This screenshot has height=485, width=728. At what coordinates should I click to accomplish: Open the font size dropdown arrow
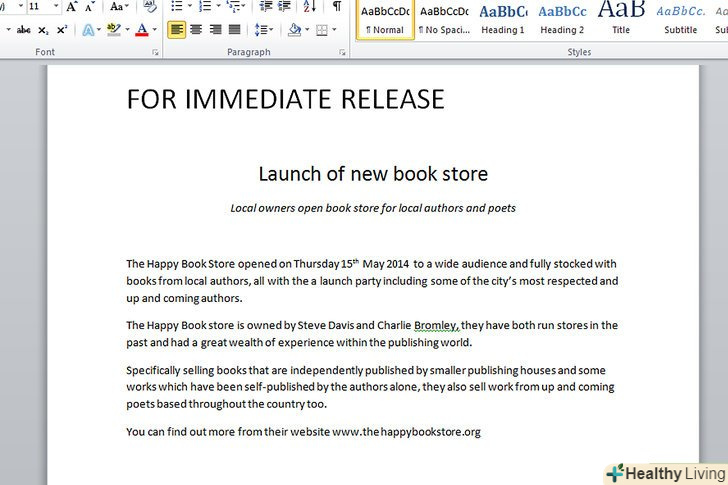click(x=56, y=6)
